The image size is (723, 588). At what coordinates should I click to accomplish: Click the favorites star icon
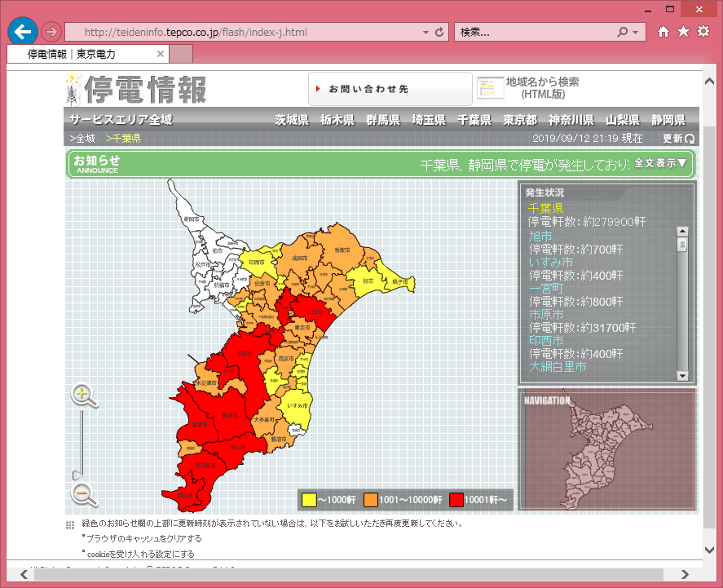[684, 31]
